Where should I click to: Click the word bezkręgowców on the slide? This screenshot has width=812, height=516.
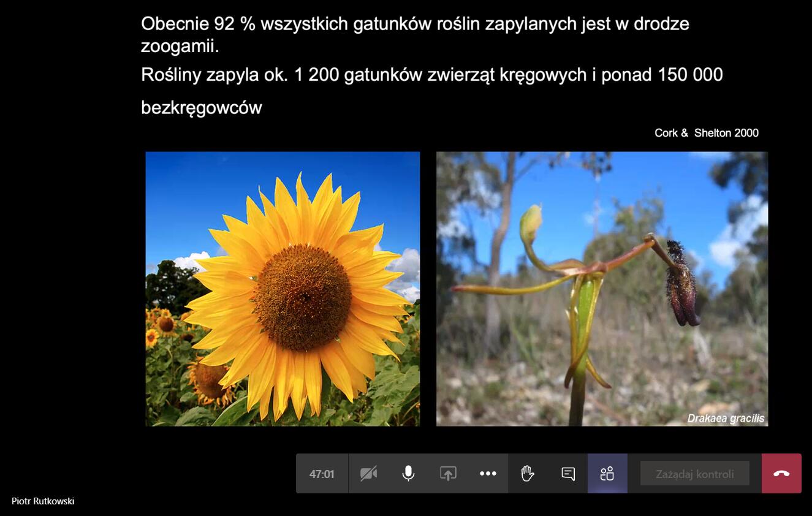202,108
